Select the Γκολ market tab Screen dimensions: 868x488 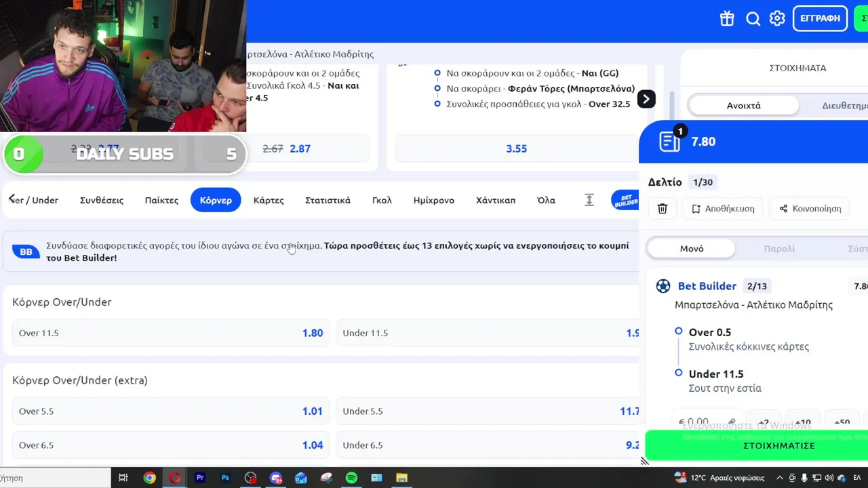[382, 200]
